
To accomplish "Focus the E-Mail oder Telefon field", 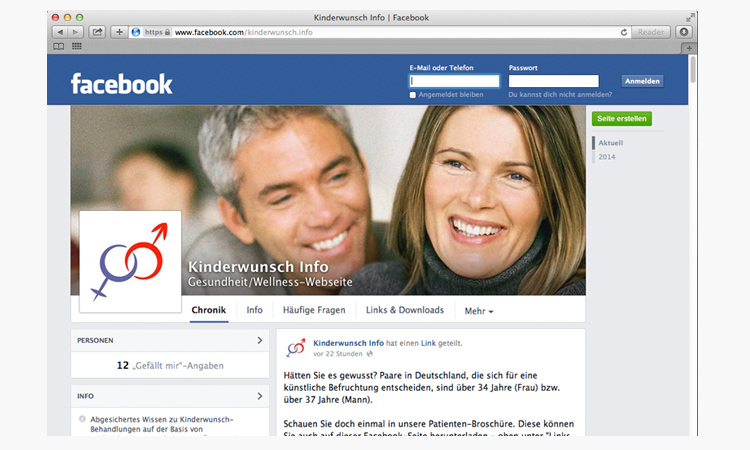I will click(454, 81).
